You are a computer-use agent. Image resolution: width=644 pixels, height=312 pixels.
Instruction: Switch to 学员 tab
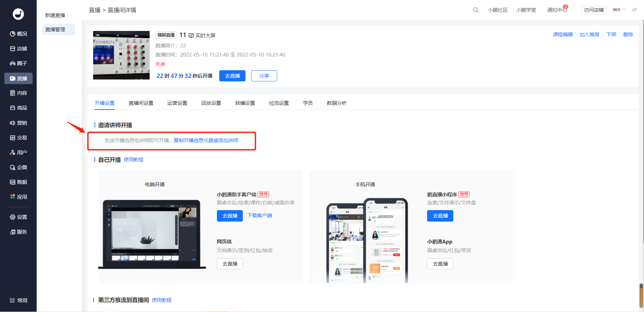308,103
